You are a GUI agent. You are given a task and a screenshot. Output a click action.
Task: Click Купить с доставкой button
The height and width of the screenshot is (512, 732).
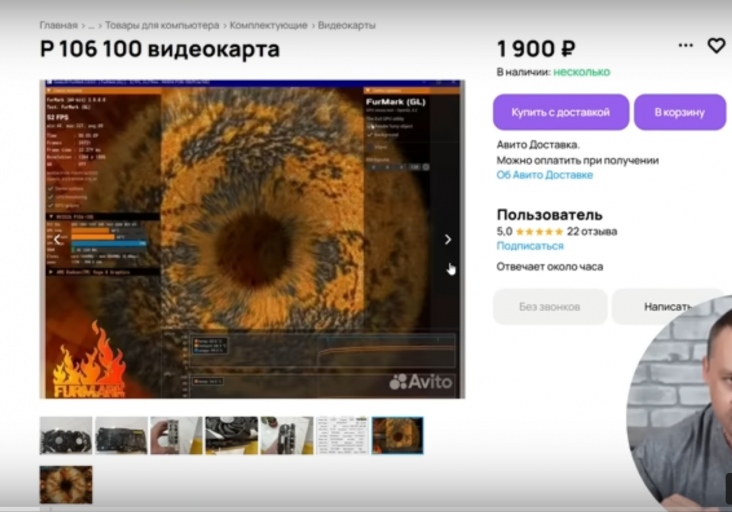(x=561, y=112)
